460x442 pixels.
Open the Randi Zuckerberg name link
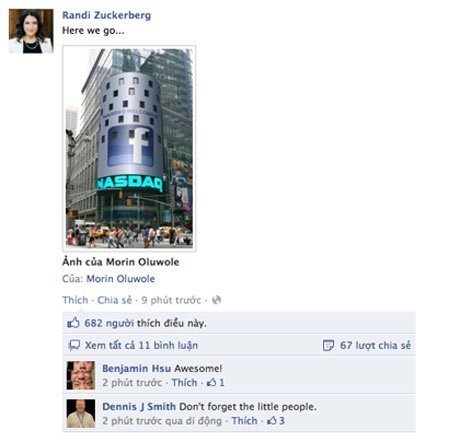107,15
